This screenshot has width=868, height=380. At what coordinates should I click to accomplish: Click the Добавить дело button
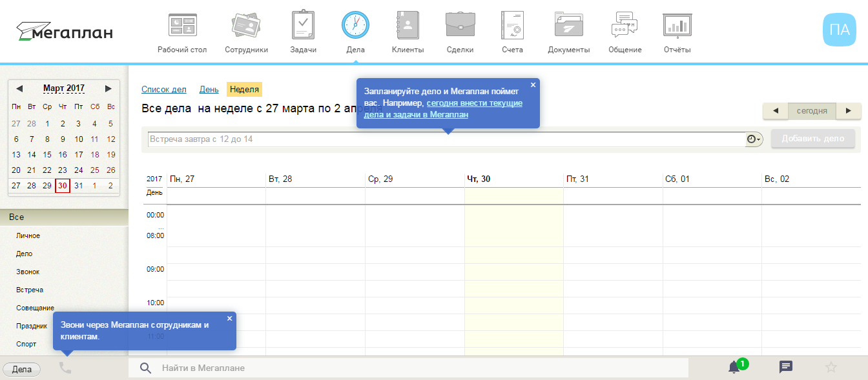[x=812, y=139]
